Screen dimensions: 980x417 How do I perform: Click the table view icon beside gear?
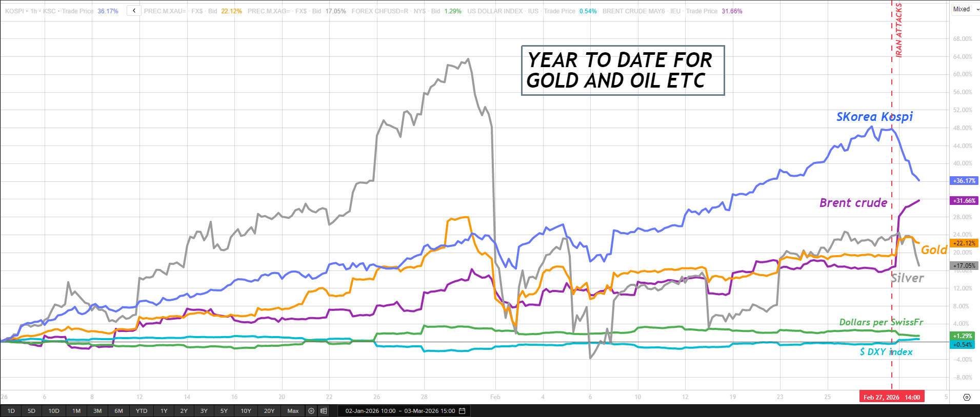(x=324, y=411)
